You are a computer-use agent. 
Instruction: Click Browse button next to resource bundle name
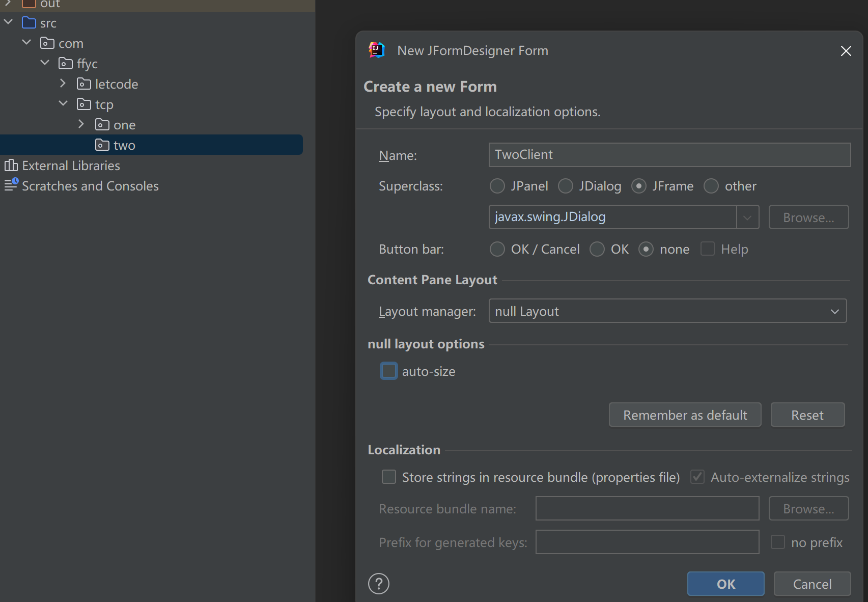(808, 508)
